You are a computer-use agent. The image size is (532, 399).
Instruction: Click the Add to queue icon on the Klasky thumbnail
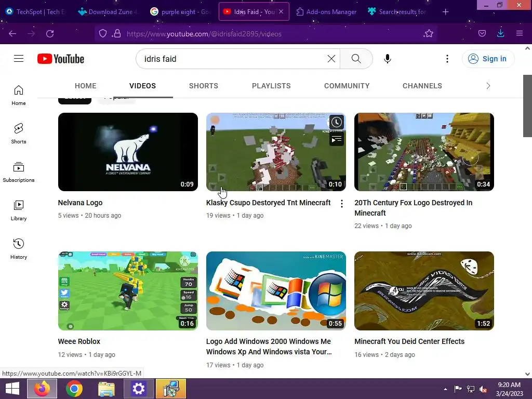click(x=336, y=139)
